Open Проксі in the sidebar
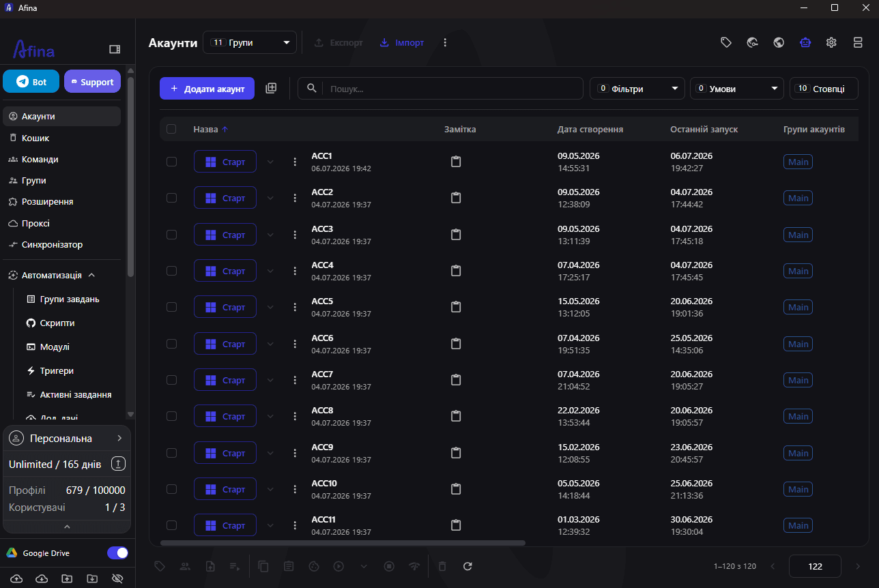Image resolution: width=879 pixels, height=588 pixels. click(x=61, y=223)
